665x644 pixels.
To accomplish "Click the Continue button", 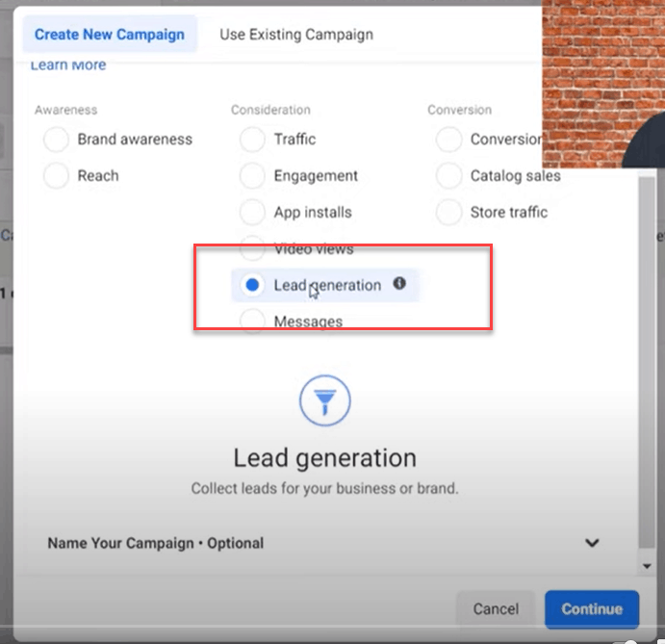I will point(592,609).
